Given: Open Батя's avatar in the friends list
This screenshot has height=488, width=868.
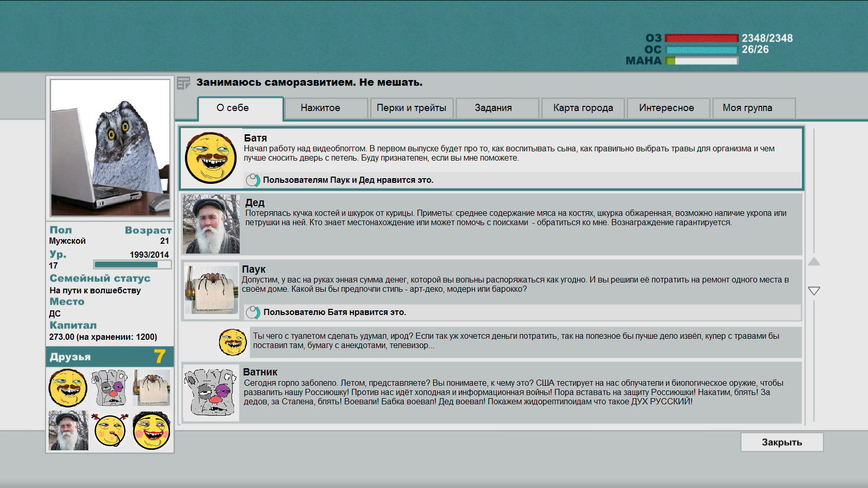Looking at the screenshot, I should [68, 388].
